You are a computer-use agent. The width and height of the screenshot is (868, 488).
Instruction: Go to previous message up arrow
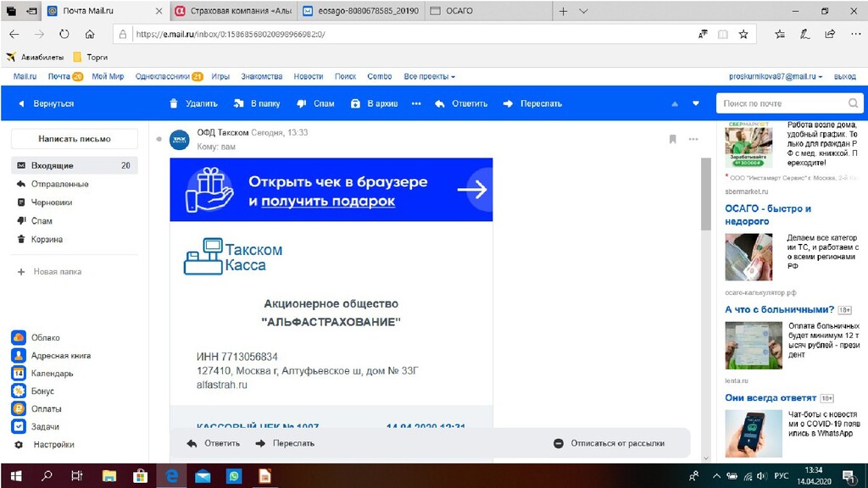click(x=674, y=103)
